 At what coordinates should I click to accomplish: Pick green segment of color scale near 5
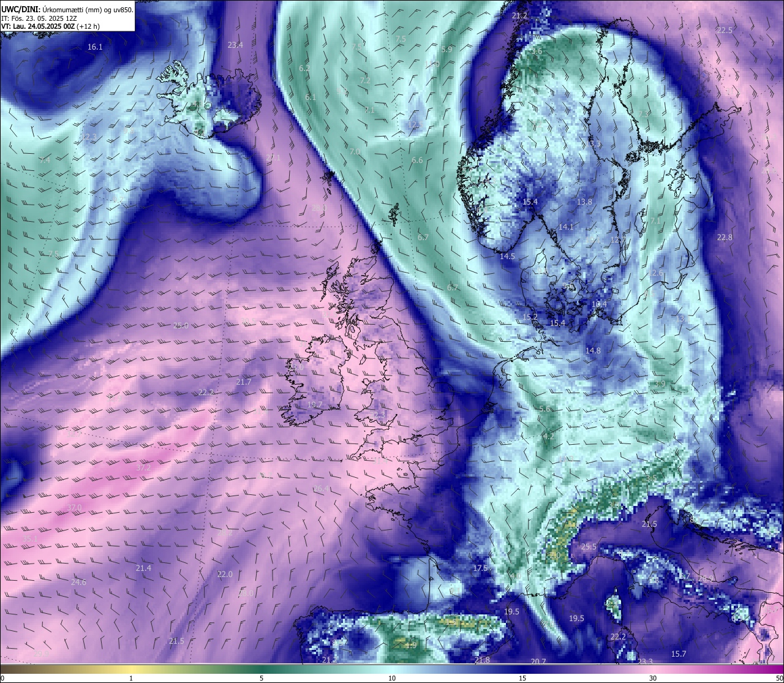click(x=262, y=669)
